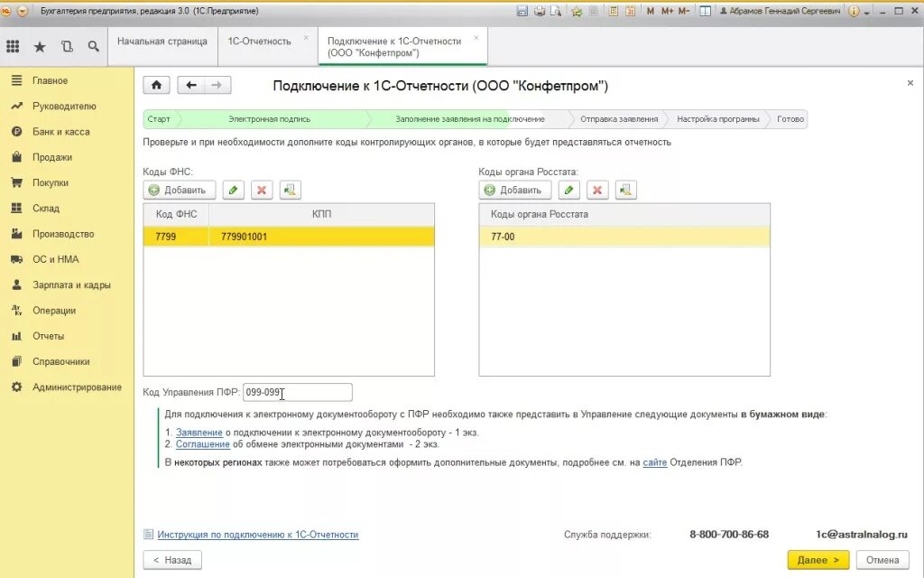Open print preview icon in title bar
Image resolution: width=924 pixels, height=578 pixels.
pyautogui.click(x=556, y=11)
